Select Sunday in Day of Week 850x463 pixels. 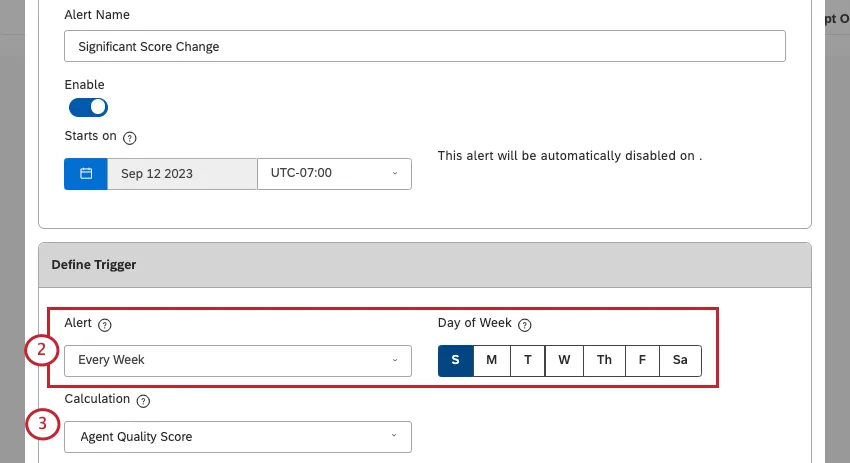pos(455,360)
